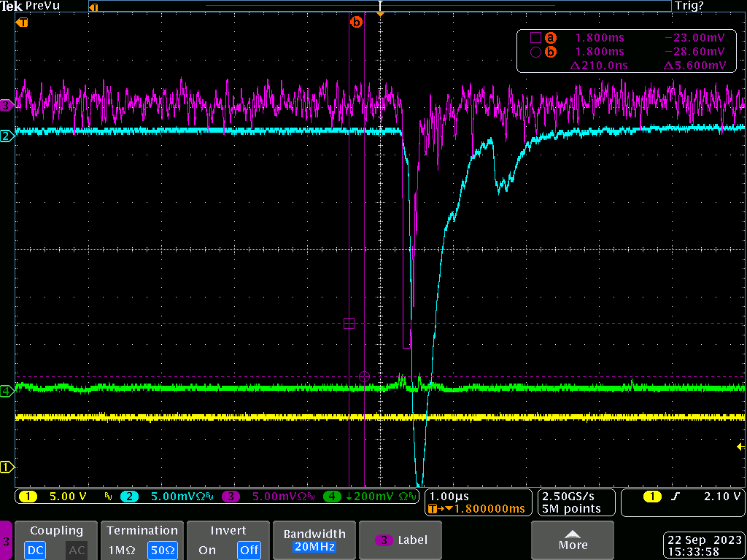The width and height of the screenshot is (747, 560).
Task: Click the orange trigger position T marker
Action: click(x=21, y=22)
